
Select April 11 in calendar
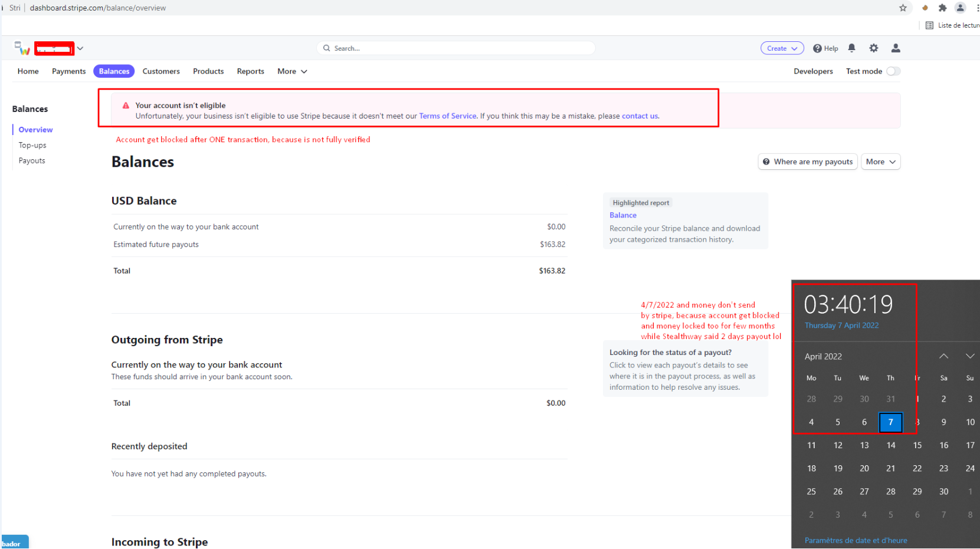811,445
